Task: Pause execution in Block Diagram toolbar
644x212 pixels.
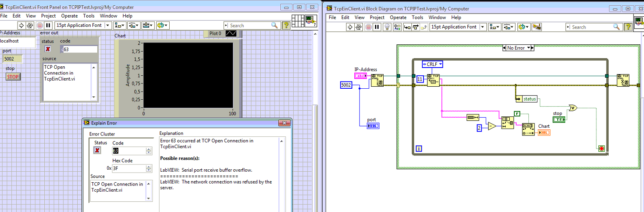Action: (377, 27)
